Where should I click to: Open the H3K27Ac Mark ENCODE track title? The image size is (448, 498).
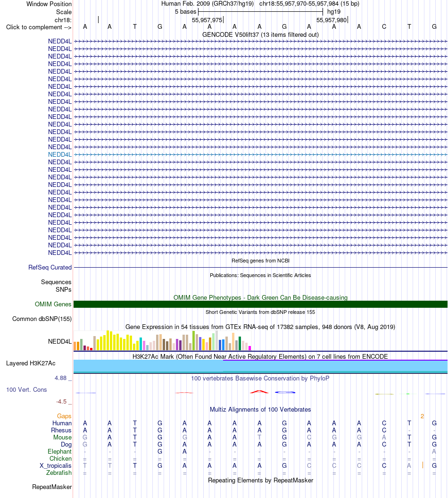[x=260, y=357]
